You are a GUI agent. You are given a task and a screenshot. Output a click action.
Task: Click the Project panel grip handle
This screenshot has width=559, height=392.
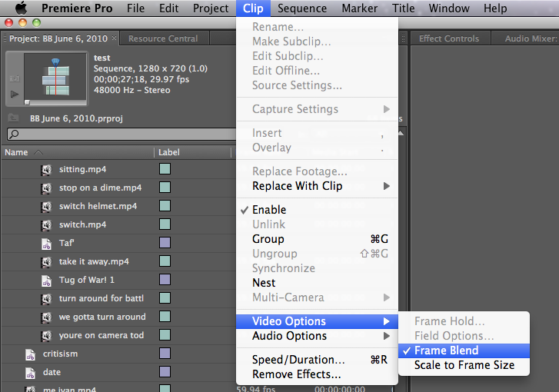tap(5, 38)
